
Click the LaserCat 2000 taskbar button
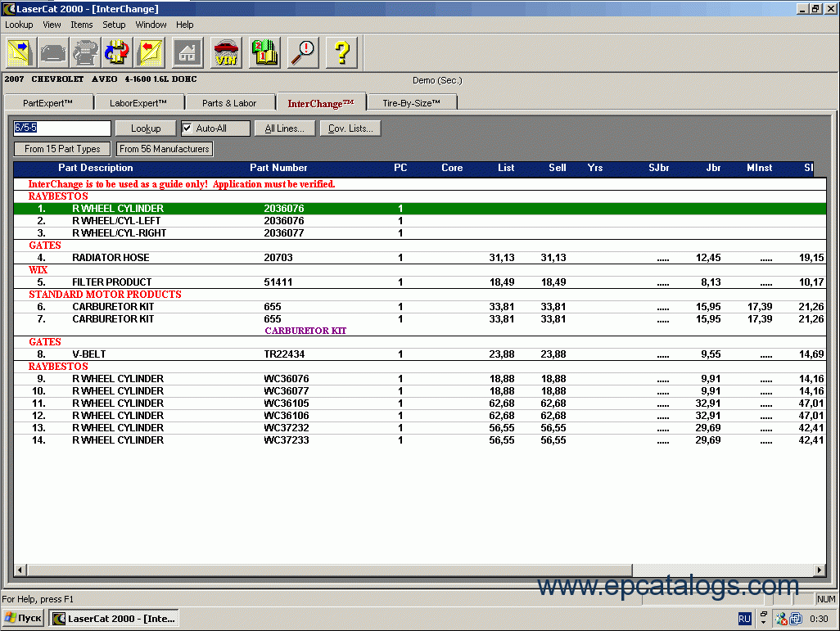pos(114,618)
